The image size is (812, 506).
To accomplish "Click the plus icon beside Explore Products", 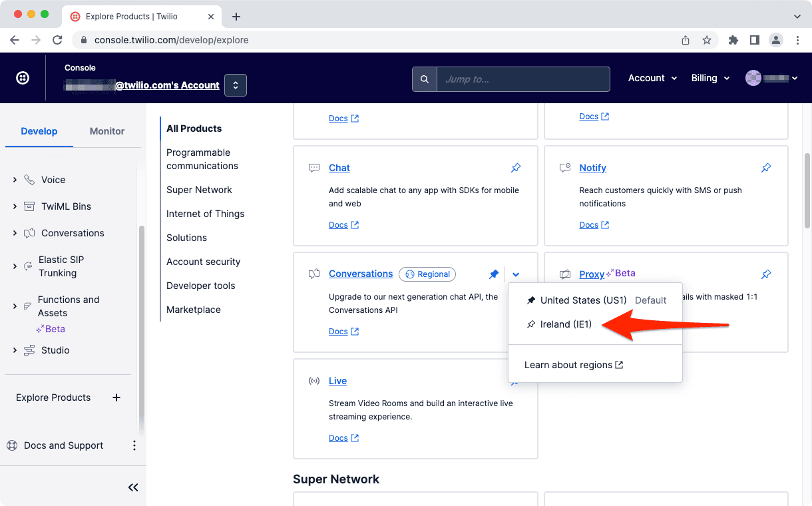I will pos(116,397).
